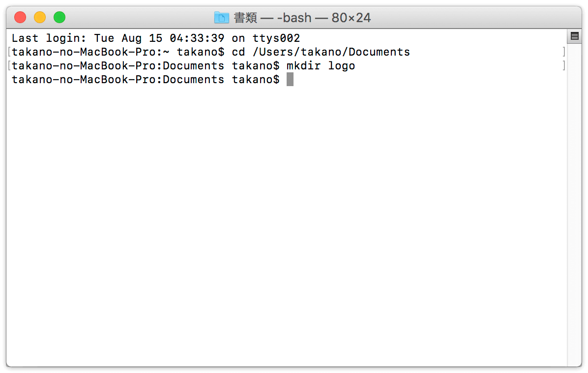The height and width of the screenshot is (373, 588).
Task: Click the last "takano$" prompt text
Action: pyautogui.click(x=256, y=80)
